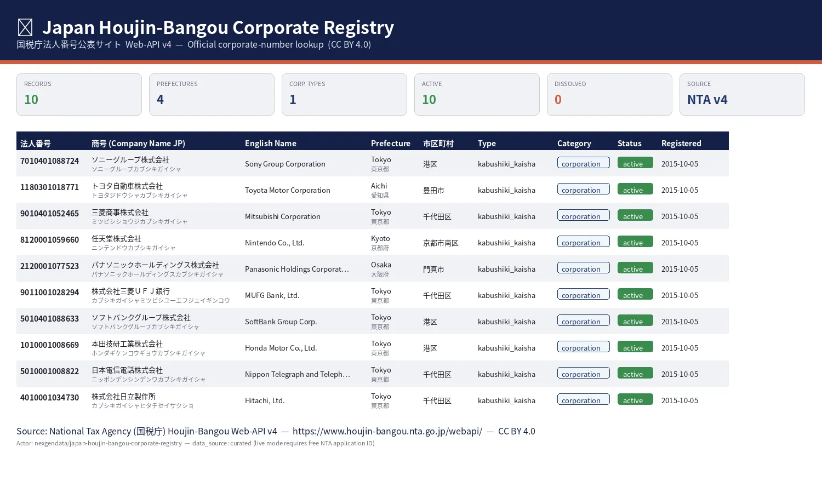
Task: Click the truncated Nippon Telegraph and Teleph name
Action: coord(298,374)
